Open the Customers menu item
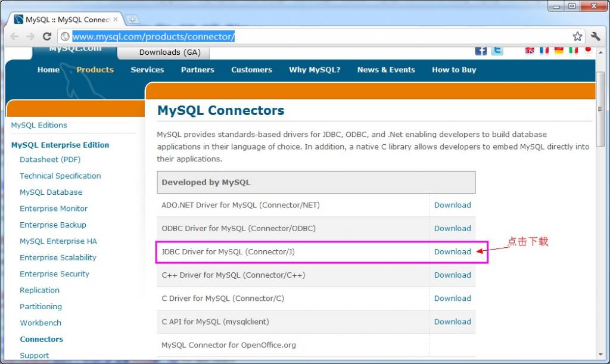This screenshot has width=610, height=364. pyautogui.click(x=251, y=70)
